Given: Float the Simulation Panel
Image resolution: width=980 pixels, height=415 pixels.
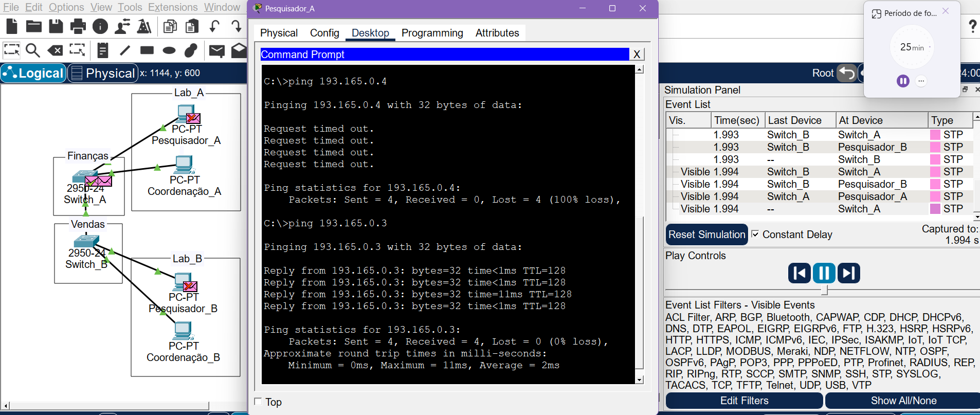Looking at the screenshot, I should coord(965,89).
